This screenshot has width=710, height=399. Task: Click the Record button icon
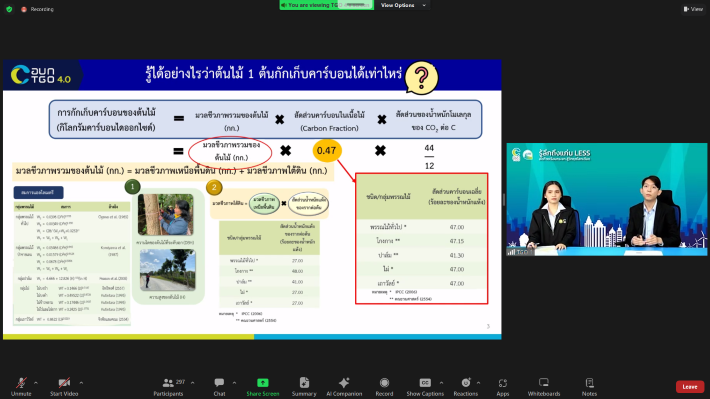(384, 383)
